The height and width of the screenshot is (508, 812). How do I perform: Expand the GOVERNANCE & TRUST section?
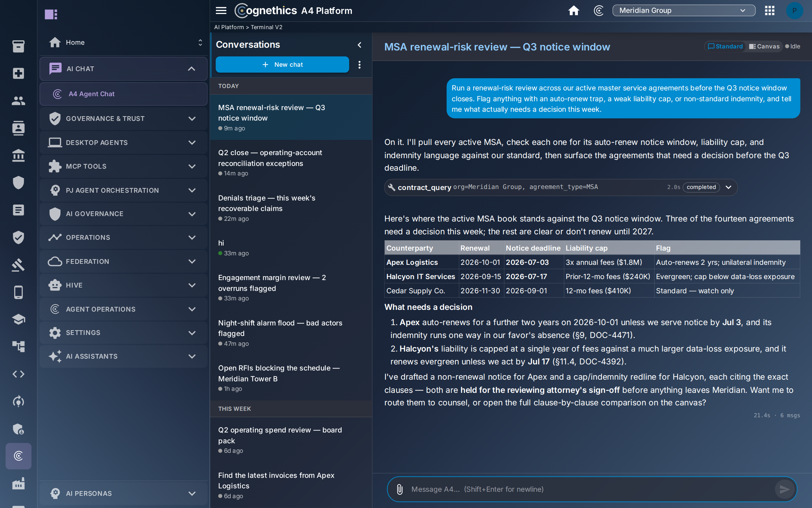click(123, 119)
